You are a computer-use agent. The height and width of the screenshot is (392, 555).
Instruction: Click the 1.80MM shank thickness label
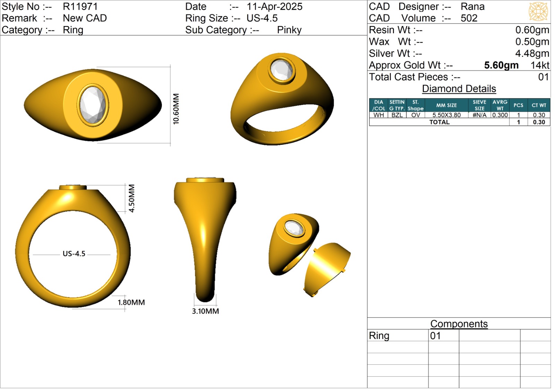point(131,302)
